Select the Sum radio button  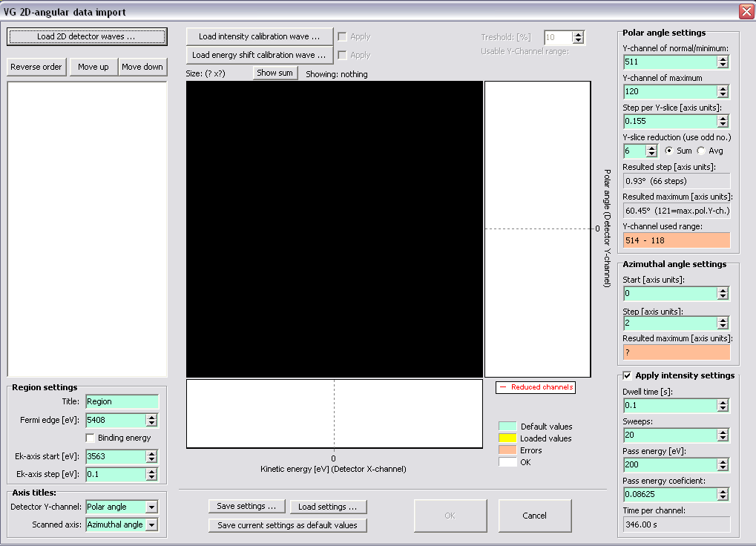(668, 151)
